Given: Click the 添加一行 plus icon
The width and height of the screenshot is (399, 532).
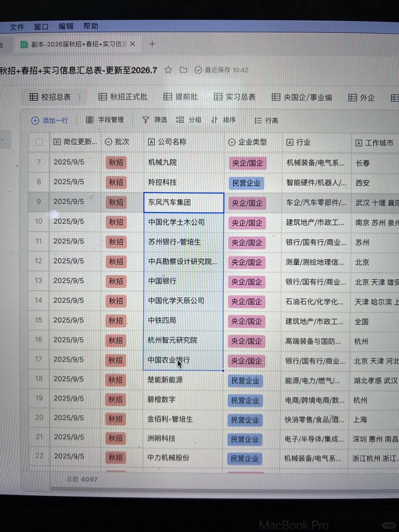Looking at the screenshot, I should point(35,120).
